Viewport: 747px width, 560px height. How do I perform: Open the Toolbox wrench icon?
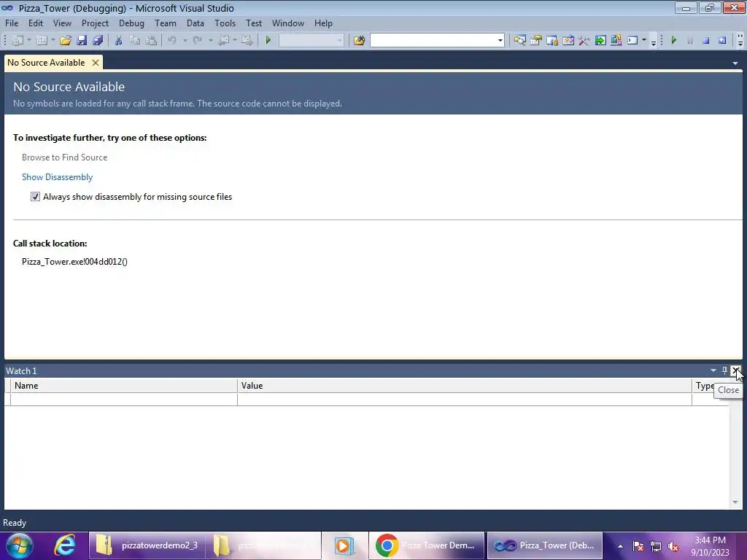(584, 41)
